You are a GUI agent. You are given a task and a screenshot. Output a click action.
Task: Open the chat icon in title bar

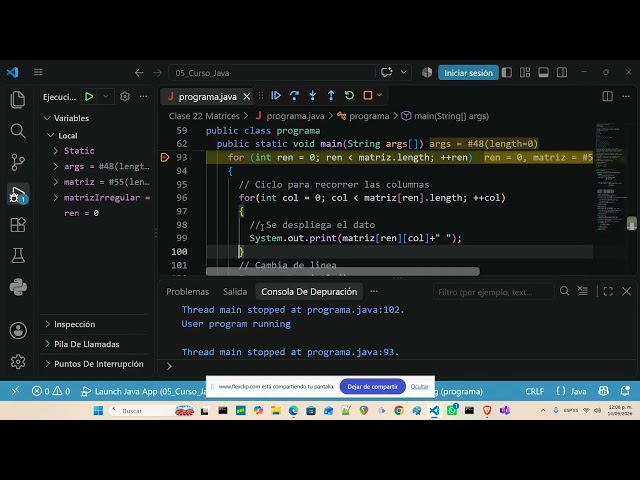387,72
